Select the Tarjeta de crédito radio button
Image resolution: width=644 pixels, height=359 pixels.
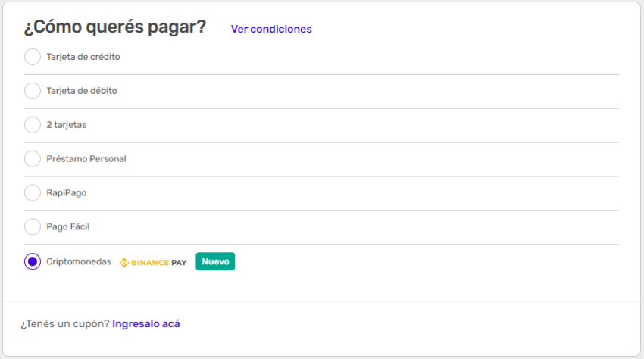[33, 57]
